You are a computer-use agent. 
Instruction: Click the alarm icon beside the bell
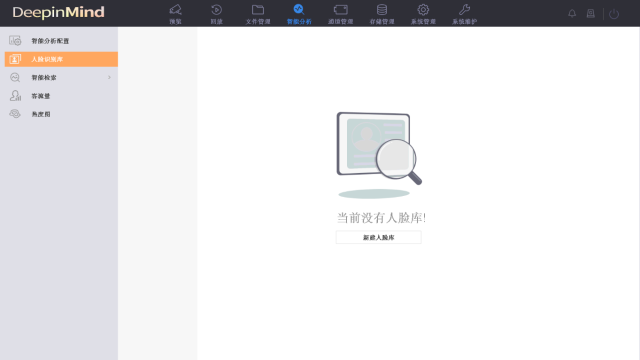coord(591,13)
